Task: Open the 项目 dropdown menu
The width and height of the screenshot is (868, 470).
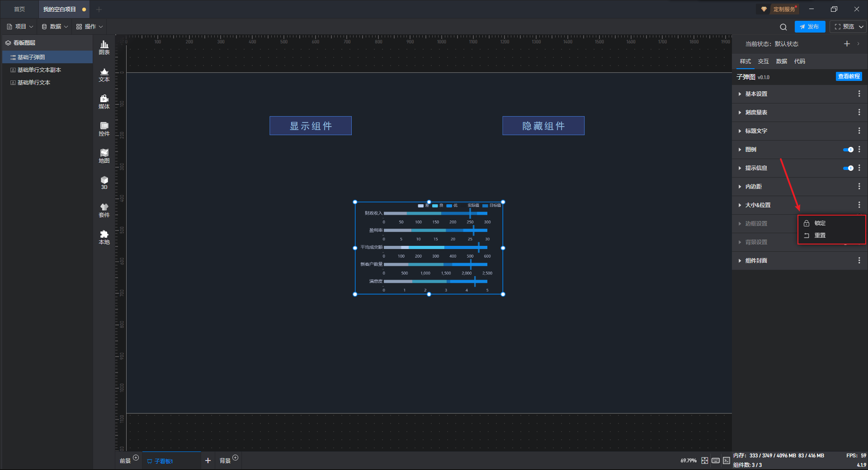Action: [x=20, y=27]
